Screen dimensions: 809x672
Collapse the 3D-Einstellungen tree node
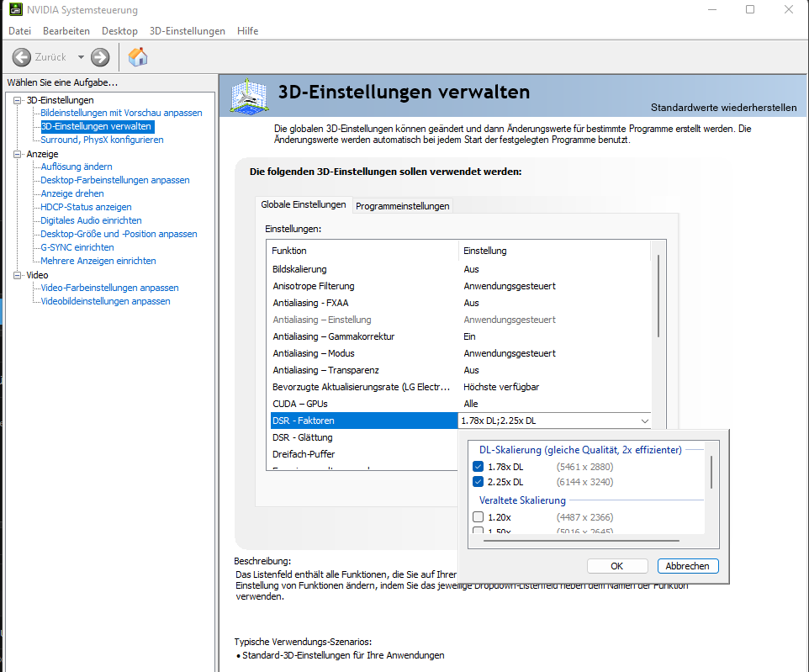coord(18,100)
